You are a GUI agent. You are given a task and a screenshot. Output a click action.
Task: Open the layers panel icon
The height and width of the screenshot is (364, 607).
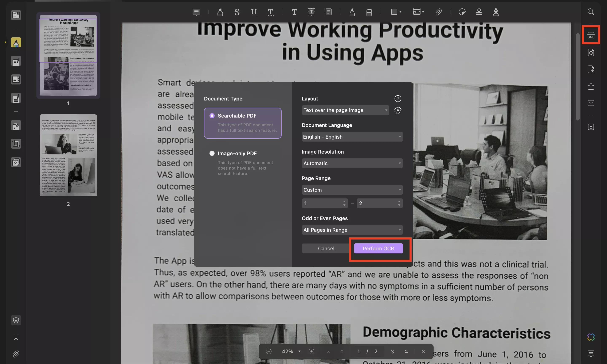(x=16, y=320)
